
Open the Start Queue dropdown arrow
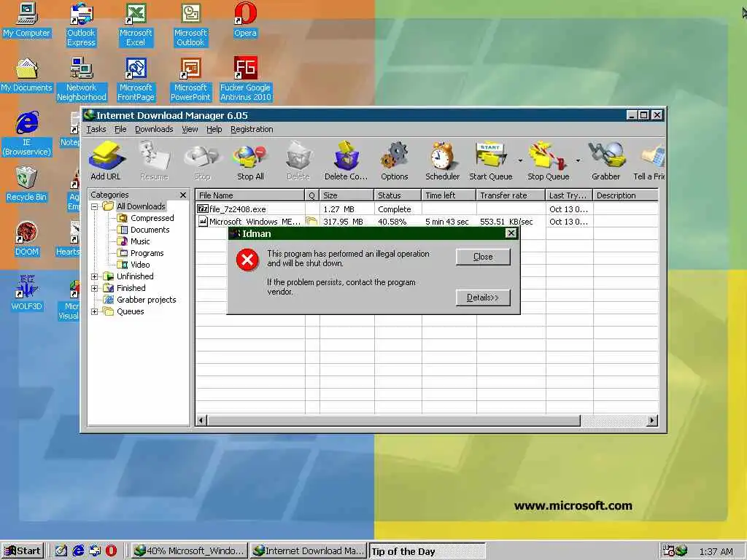(x=520, y=161)
